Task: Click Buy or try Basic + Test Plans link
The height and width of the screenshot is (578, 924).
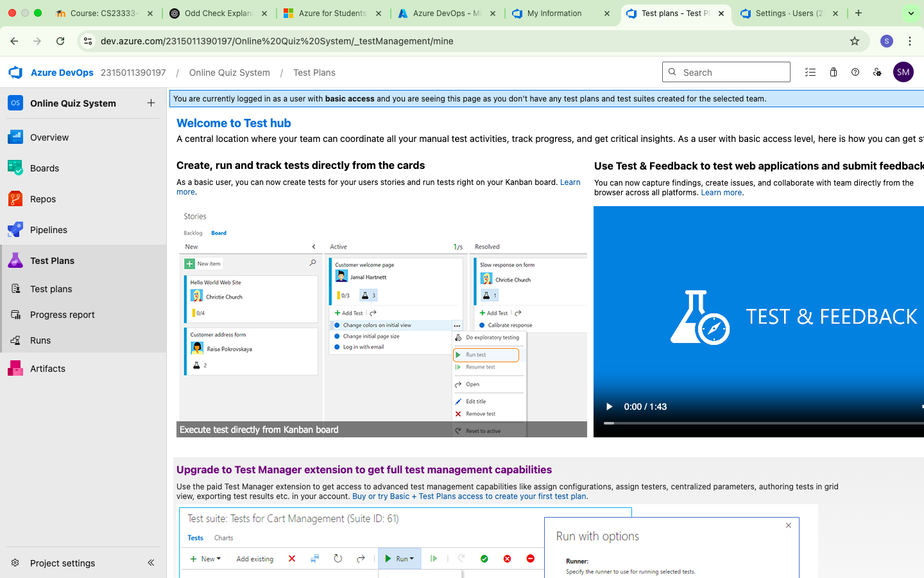Action: pos(469,496)
